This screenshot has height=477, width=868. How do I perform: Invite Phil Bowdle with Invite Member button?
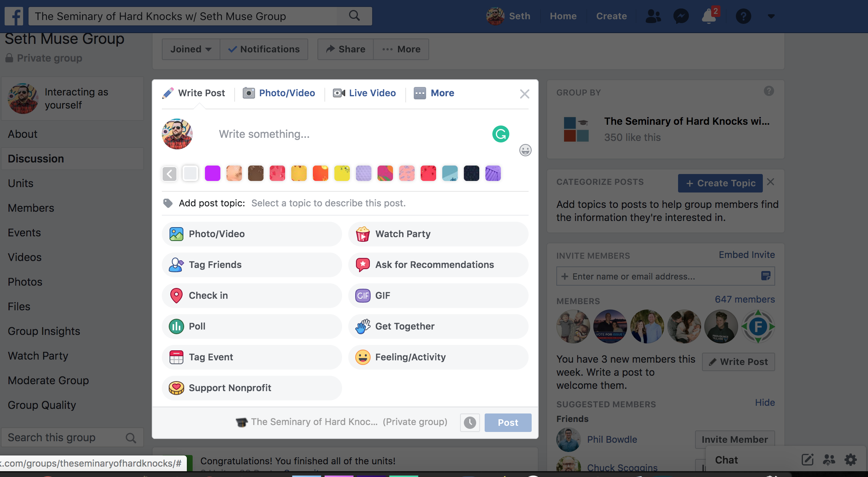click(x=735, y=440)
